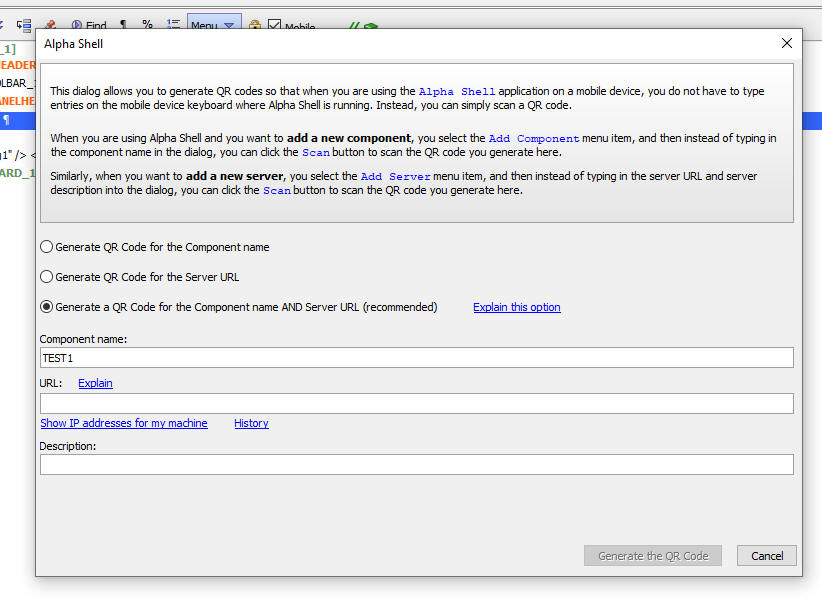Click the padlock icon in background toolbar

[x=255, y=25]
